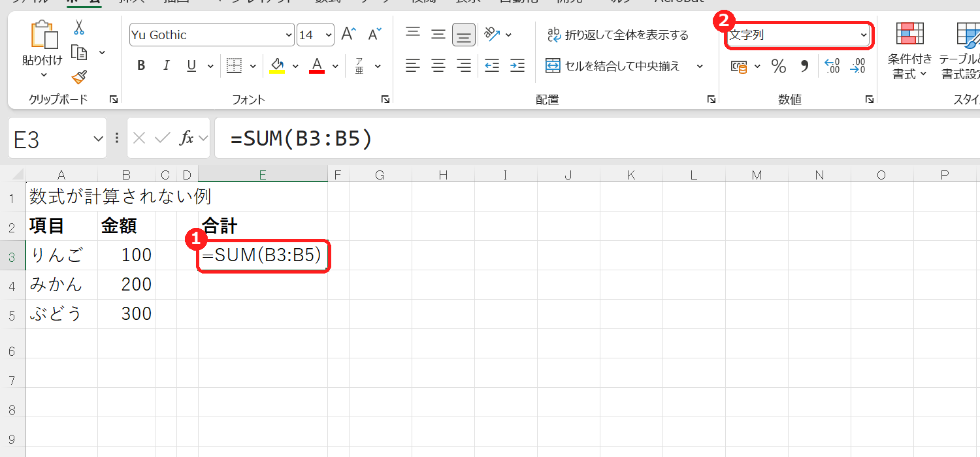The height and width of the screenshot is (457, 980).
Task: Open the Clipboard group dialog launcher
Action: click(114, 99)
